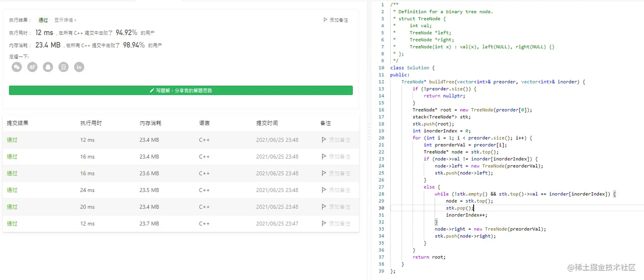
Task: Open 通过 submission with 20 ms runtime
Action: point(12,207)
